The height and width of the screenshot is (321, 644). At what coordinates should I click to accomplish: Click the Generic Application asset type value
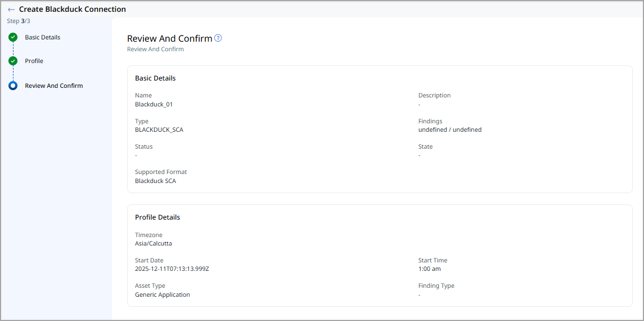(162, 295)
